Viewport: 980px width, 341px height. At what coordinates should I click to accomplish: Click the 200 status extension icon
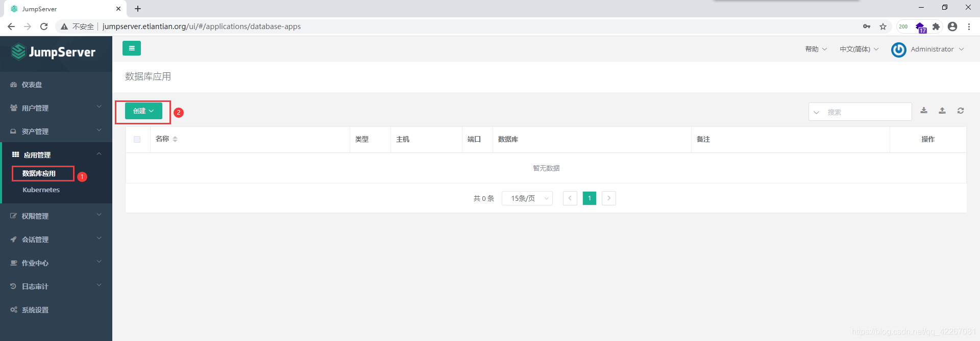[903, 27]
